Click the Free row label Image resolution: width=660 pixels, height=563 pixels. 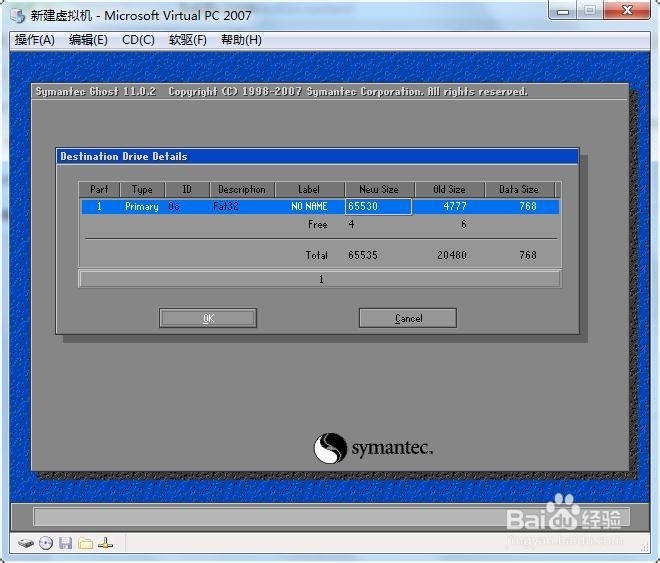(318, 225)
